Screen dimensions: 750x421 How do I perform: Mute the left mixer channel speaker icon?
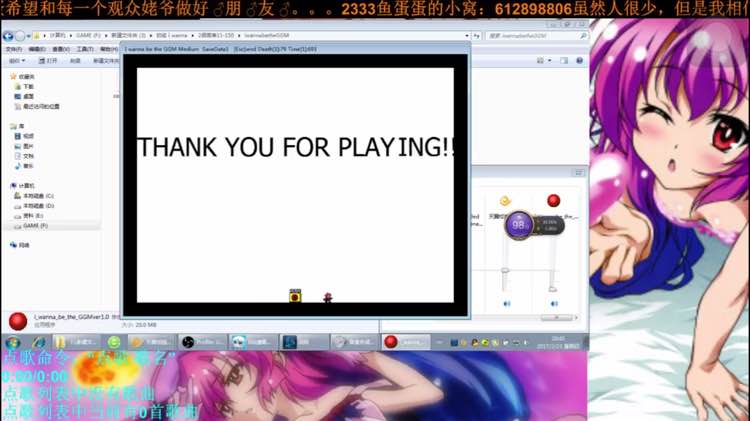507,304
